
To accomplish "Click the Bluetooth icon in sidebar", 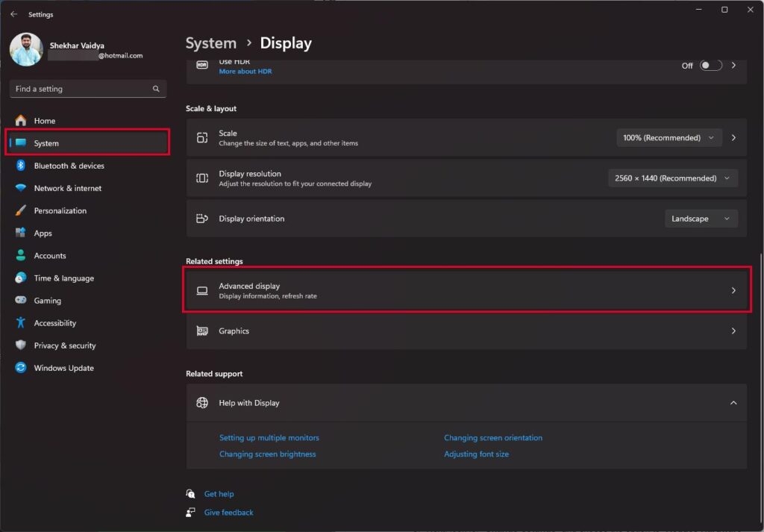I will tap(20, 165).
